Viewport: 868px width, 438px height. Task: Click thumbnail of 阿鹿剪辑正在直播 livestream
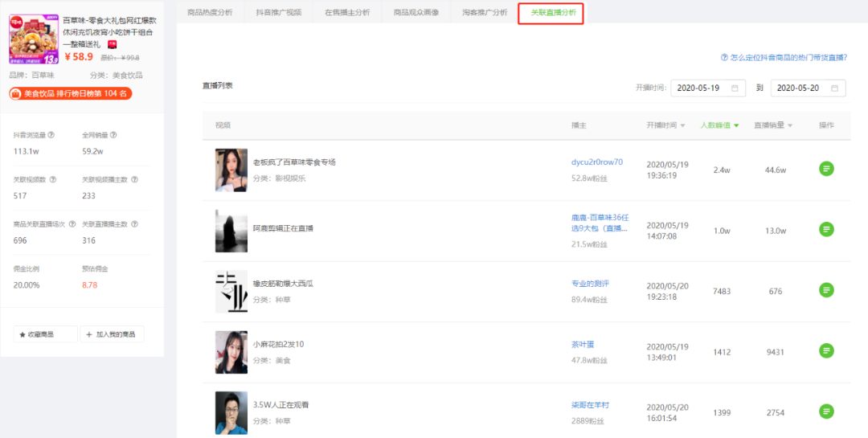[x=231, y=231]
